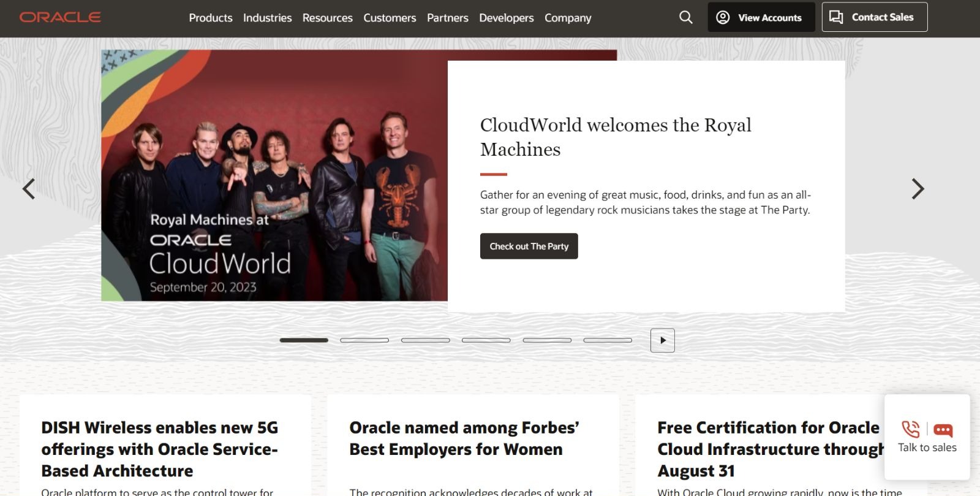Viewport: 980px width, 496px height.
Task: Click the CloudWorld welcomes the Royal Machines heading
Action: tap(616, 137)
